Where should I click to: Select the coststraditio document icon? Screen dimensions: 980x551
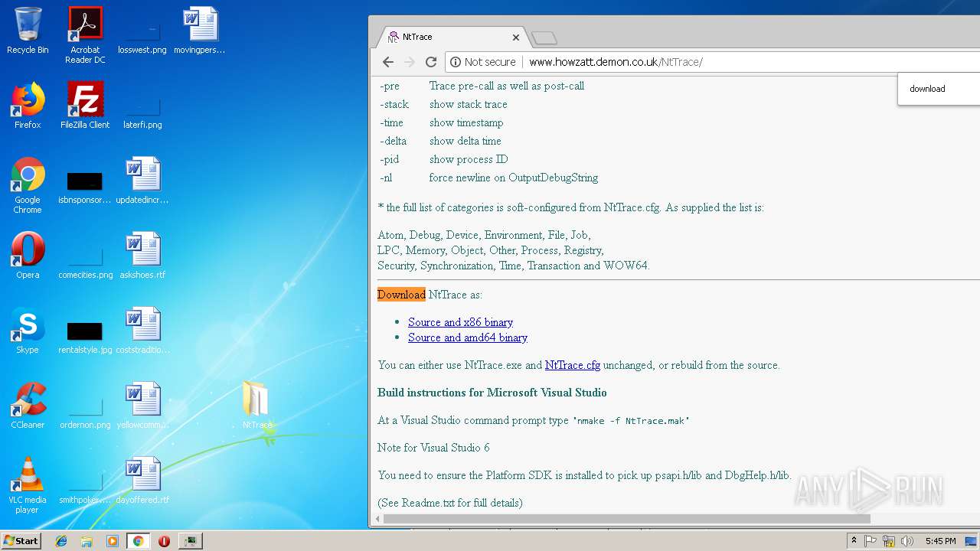(142, 331)
